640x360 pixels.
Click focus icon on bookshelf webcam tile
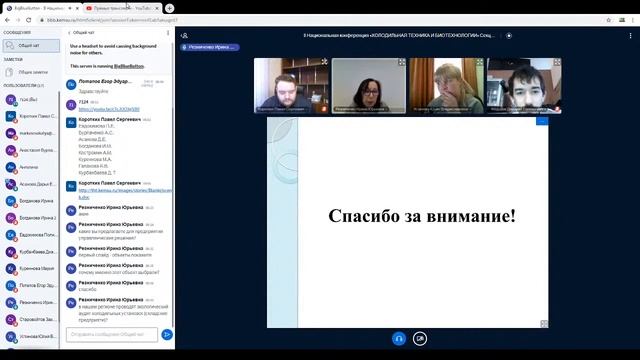point(324,62)
